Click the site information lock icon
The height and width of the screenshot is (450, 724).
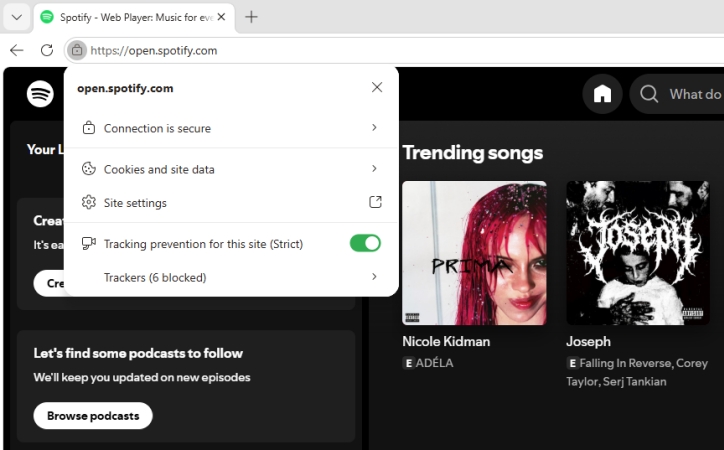click(77, 50)
